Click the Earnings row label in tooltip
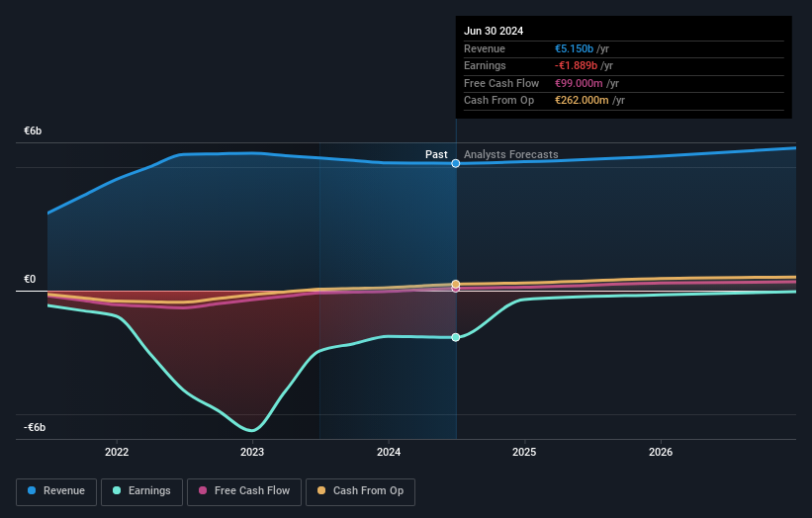This screenshot has width=812, height=518. [485, 65]
